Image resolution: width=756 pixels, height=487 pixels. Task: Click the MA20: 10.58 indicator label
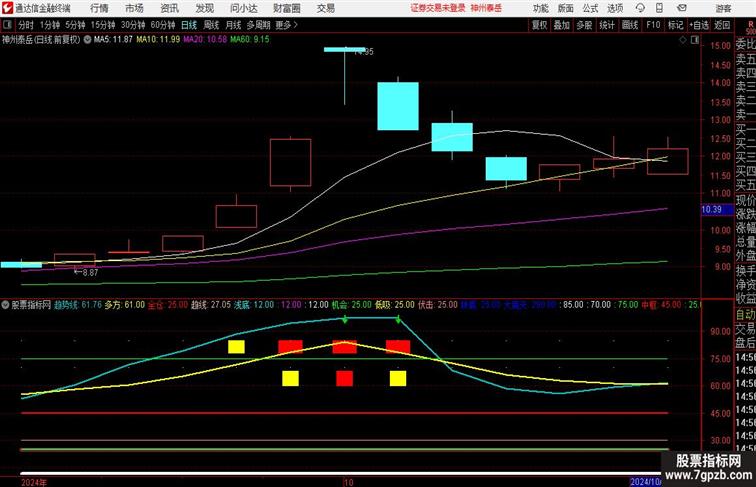[205, 40]
